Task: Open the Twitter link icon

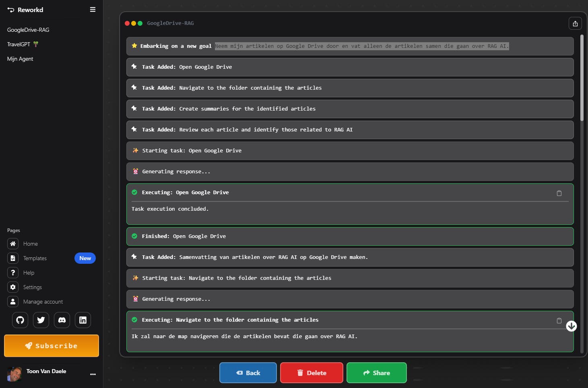Action: coord(41,320)
